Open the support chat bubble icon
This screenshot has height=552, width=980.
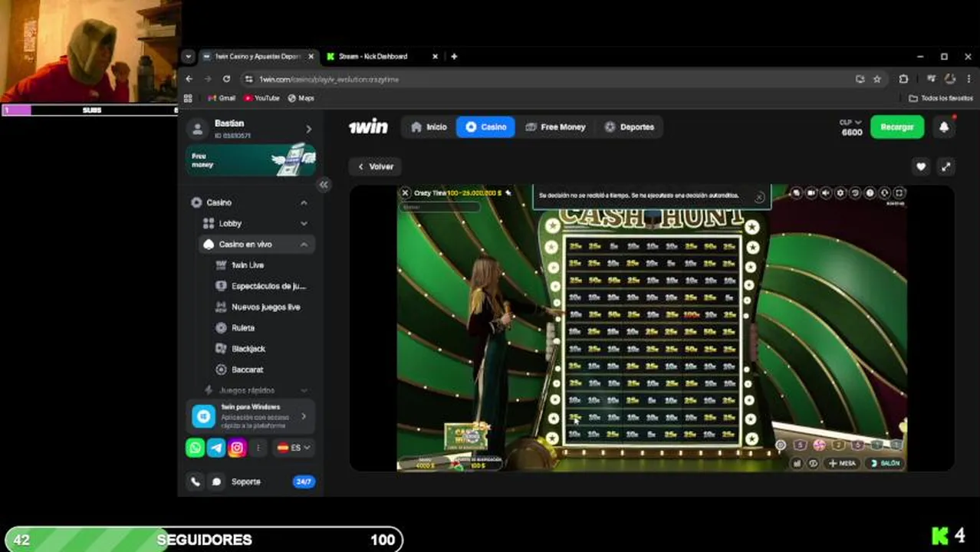(x=216, y=481)
